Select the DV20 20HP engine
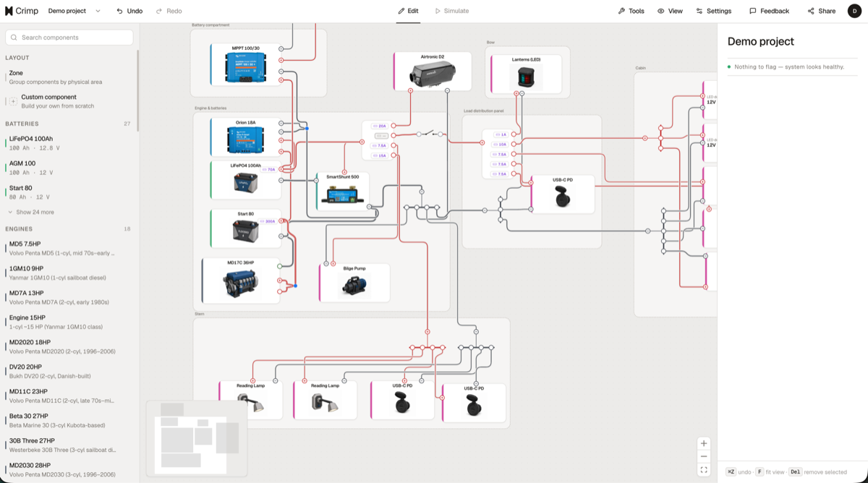868x483 pixels. (x=69, y=371)
